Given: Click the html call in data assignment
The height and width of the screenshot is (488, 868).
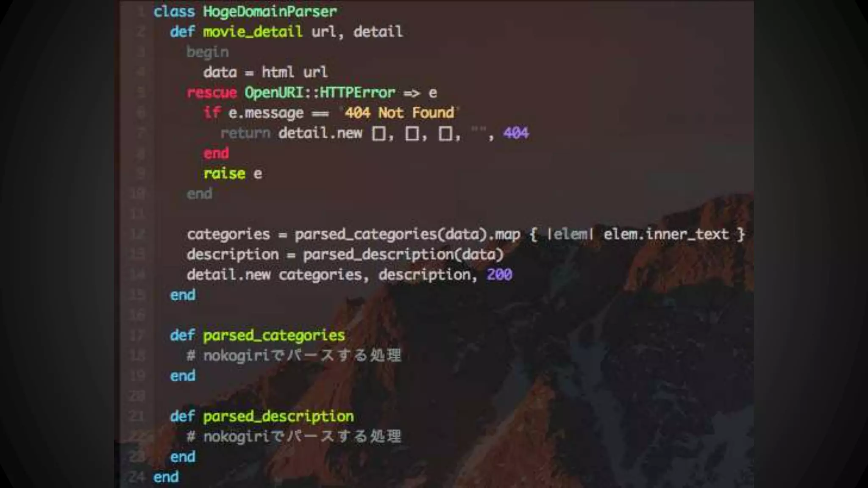Looking at the screenshot, I should coord(278,72).
